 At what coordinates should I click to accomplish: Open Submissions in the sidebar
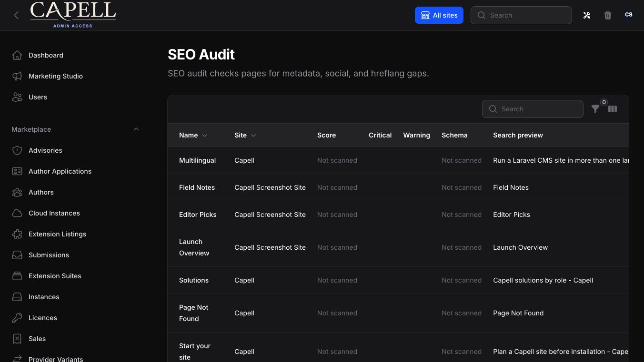49,255
